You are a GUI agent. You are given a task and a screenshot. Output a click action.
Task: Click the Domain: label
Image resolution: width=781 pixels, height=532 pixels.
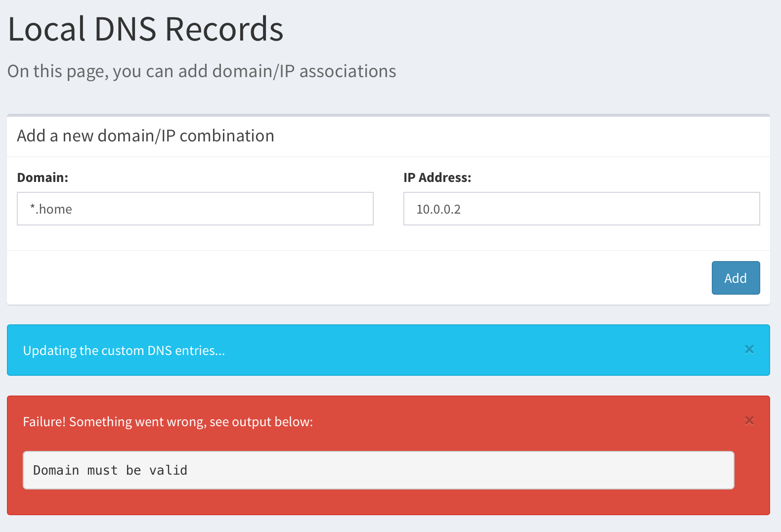(x=43, y=177)
